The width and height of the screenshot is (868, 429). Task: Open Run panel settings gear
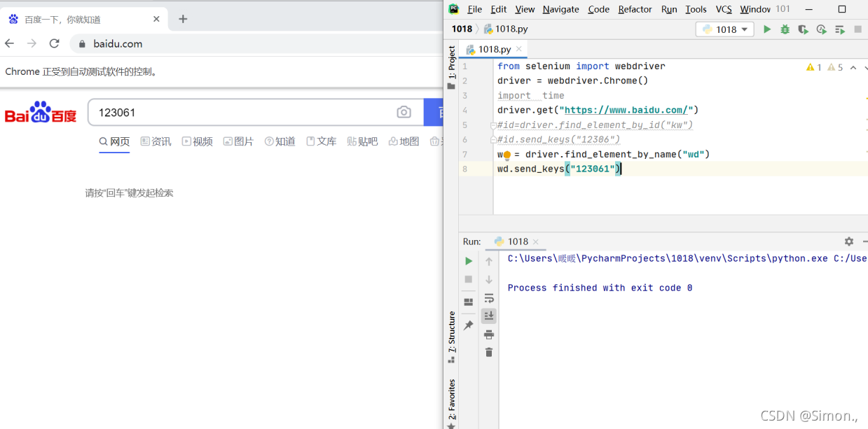pos(849,241)
